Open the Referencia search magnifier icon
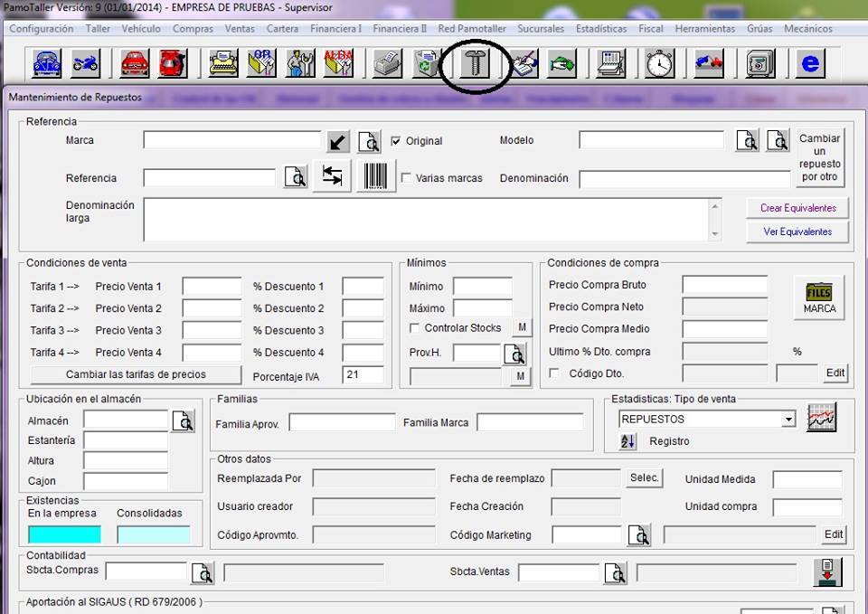 pyautogui.click(x=296, y=177)
